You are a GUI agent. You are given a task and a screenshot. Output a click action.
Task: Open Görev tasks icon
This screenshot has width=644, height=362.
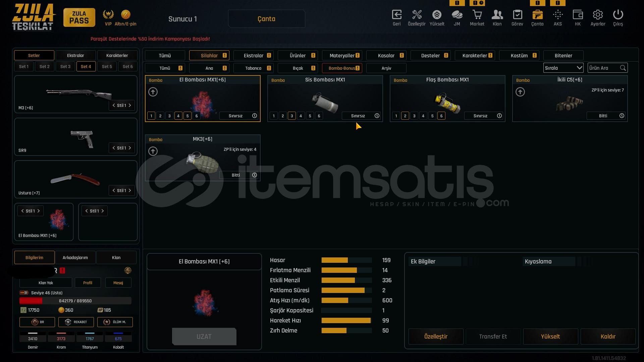pyautogui.click(x=517, y=15)
